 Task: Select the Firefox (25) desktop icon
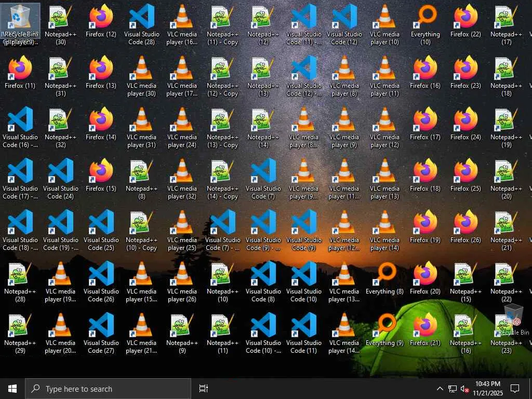coord(465,176)
